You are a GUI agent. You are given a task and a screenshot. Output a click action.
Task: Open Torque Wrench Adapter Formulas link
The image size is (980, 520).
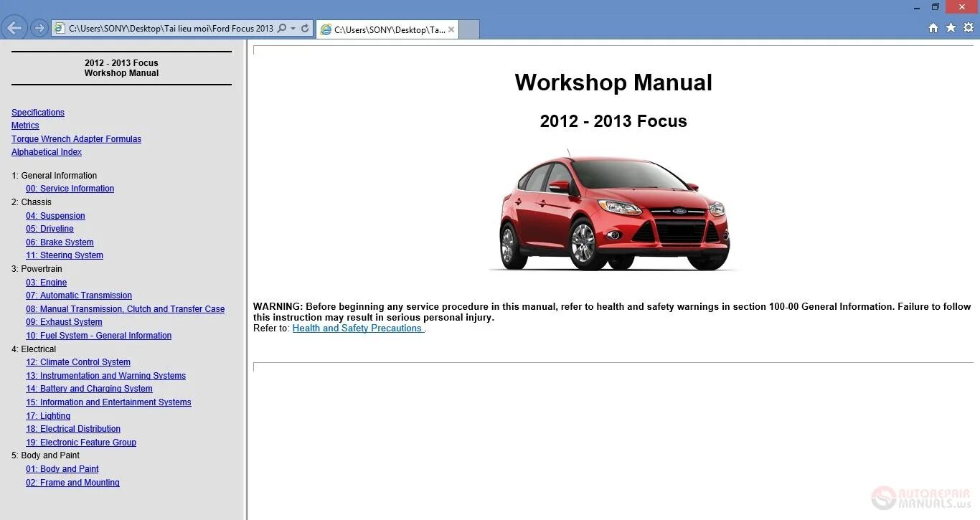tap(76, 139)
